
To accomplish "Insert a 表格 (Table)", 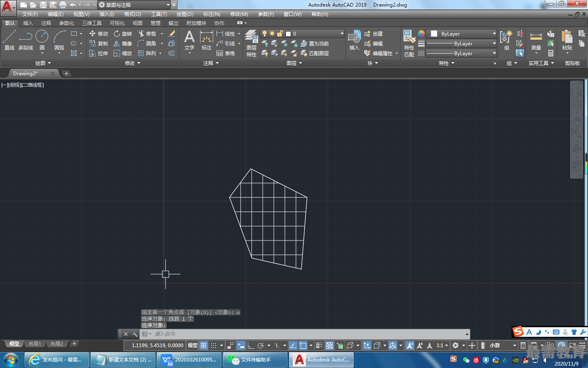I will click(226, 53).
